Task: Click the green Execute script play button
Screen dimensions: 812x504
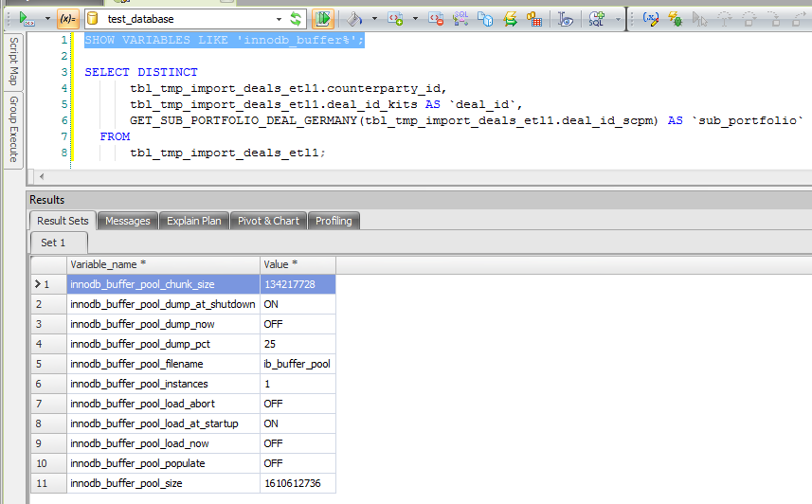Action: [26, 18]
